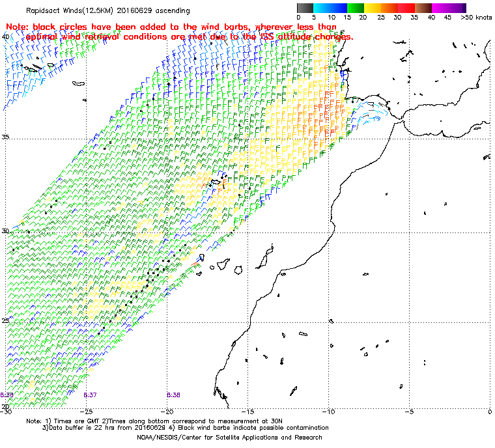The width and height of the screenshot is (495, 448).
Task: Click the red note line starting 'Note: black circles'
Action: 171,27
